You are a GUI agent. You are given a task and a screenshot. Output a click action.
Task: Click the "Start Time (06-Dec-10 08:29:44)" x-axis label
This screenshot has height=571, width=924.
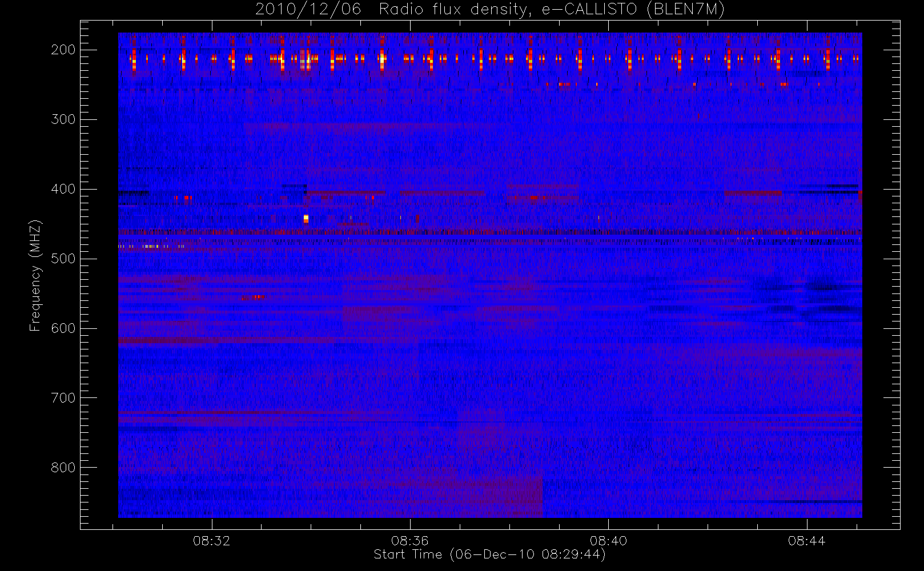(489, 554)
